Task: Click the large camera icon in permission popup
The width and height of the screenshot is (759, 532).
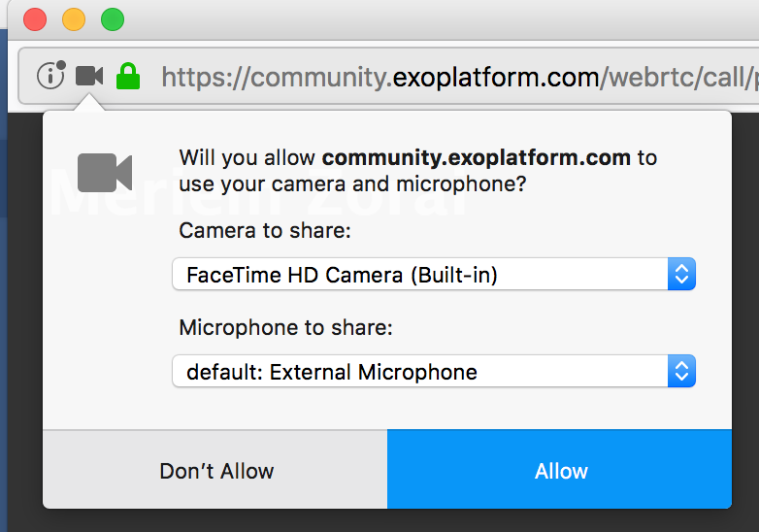Action: pyautogui.click(x=105, y=173)
